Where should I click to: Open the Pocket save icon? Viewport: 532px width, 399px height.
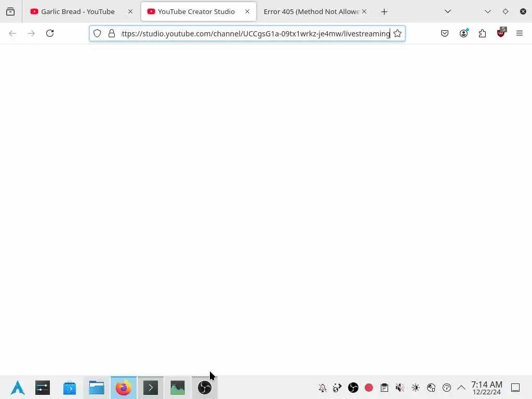pyautogui.click(x=445, y=33)
